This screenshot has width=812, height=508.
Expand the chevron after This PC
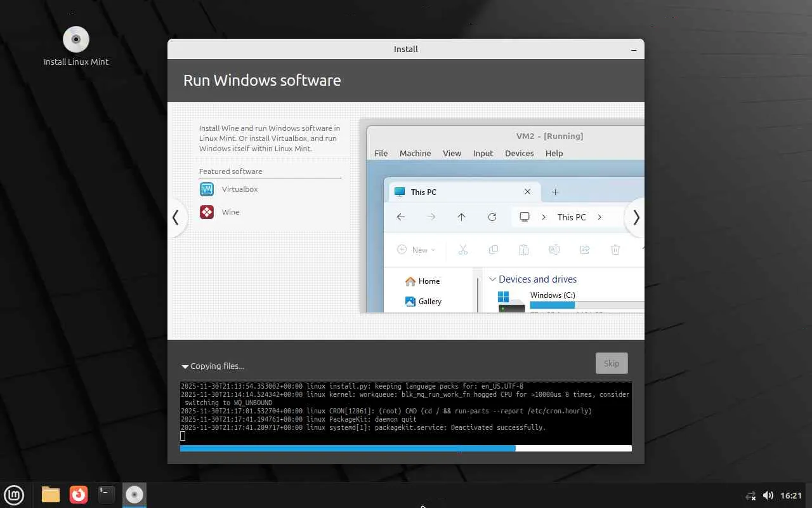pyautogui.click(x=599, y=217)
